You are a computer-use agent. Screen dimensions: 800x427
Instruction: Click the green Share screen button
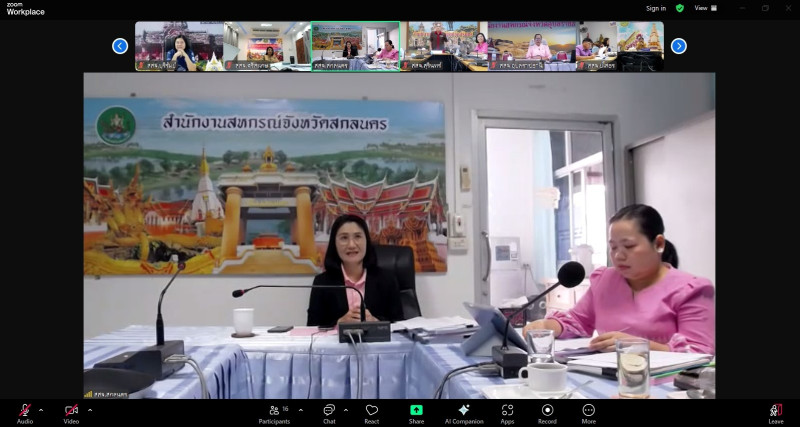tap(416, 411)
